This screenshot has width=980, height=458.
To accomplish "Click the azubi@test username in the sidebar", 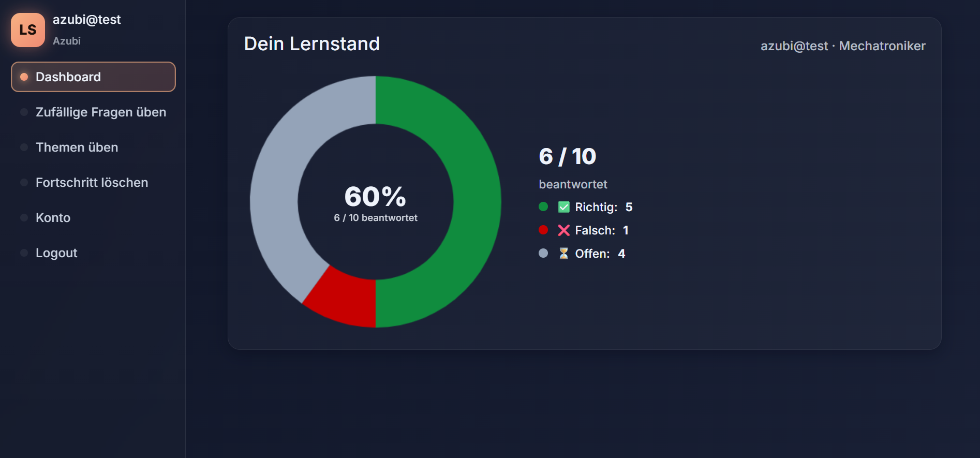I will [x=86, y=20].
